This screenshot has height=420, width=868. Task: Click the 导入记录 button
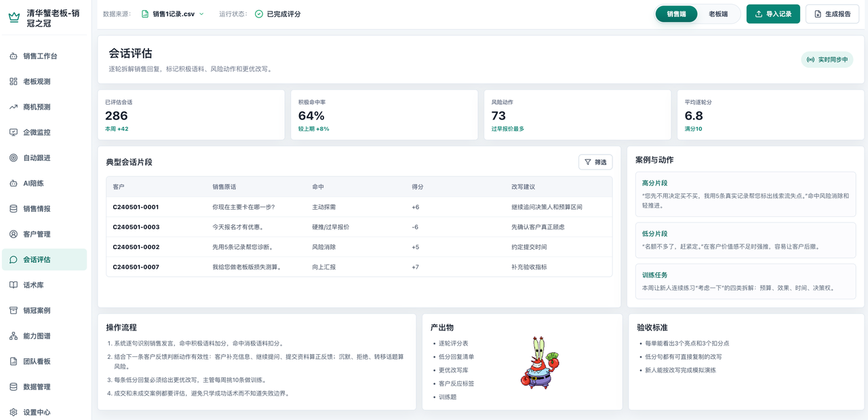[x=773, y=14]
